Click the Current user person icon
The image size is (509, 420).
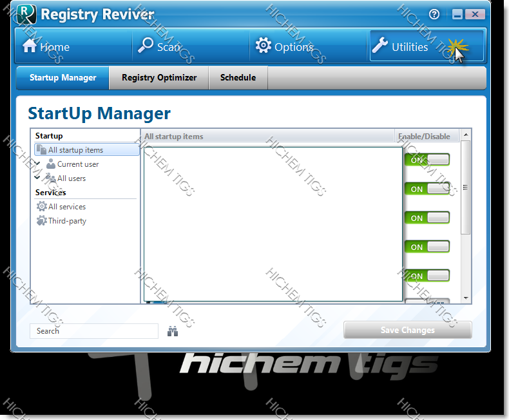[51, 164]
